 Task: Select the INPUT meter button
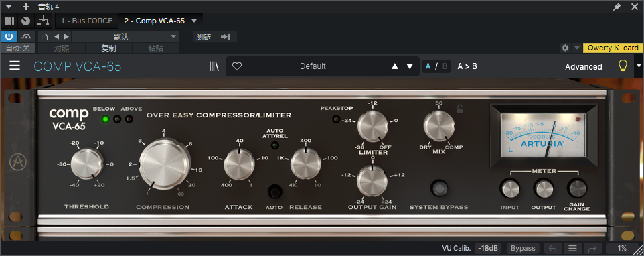509,188
